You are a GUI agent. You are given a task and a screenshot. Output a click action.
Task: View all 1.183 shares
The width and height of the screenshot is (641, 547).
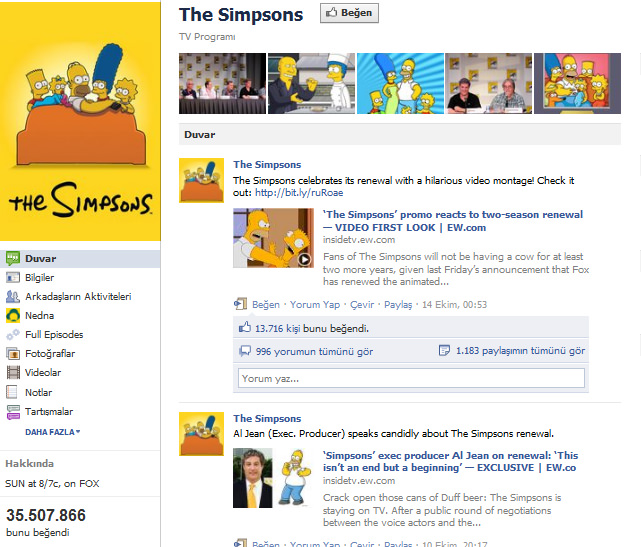pyautogui.click(x=520, y=351)
